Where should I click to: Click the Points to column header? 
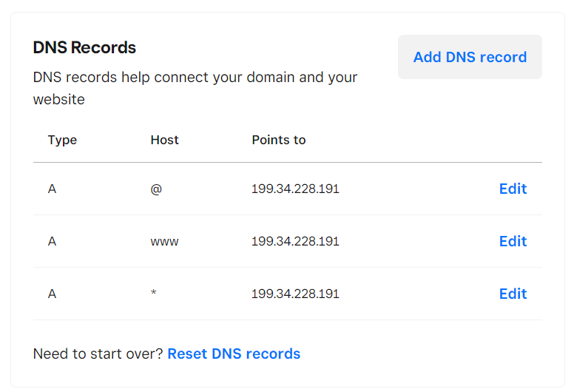(278, 140)
